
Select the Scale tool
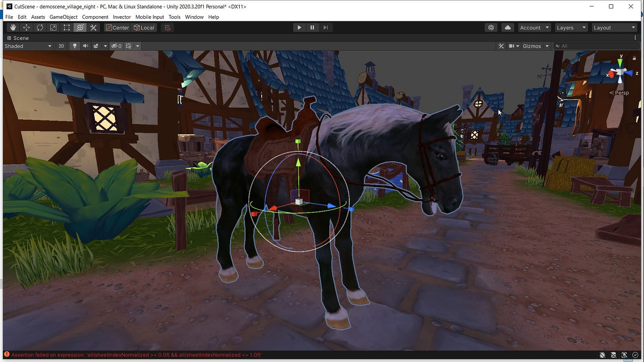click(53, 27)
